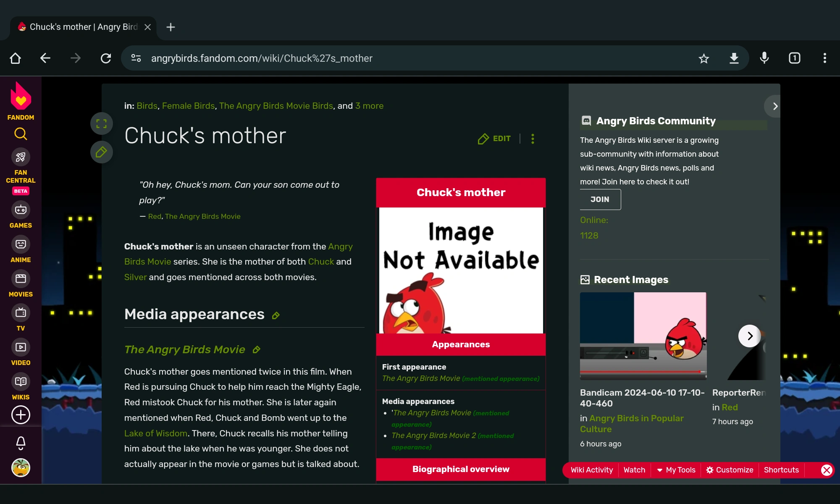This screenshot has height=504, width=840.
Task: Click the address bar URL field
Action: [x=378, y=58]
